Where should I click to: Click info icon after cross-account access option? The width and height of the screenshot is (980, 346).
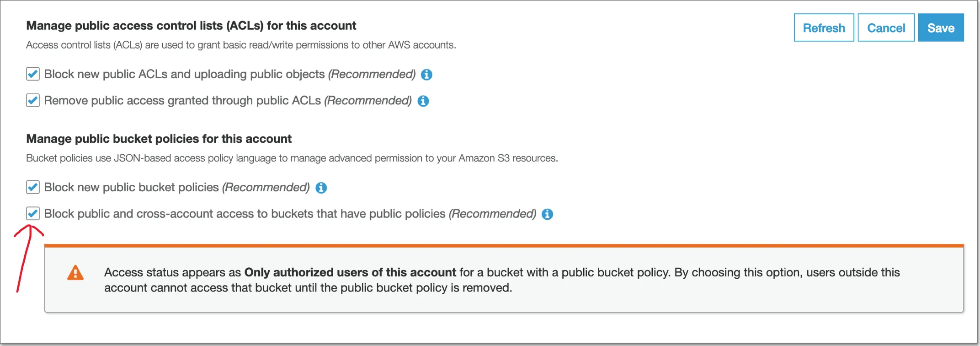coord(547,214)
